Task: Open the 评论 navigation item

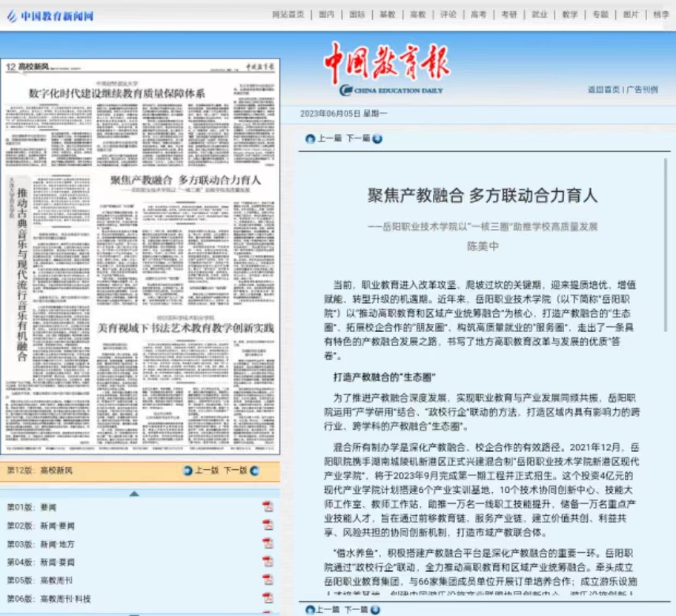Action: 448,15
